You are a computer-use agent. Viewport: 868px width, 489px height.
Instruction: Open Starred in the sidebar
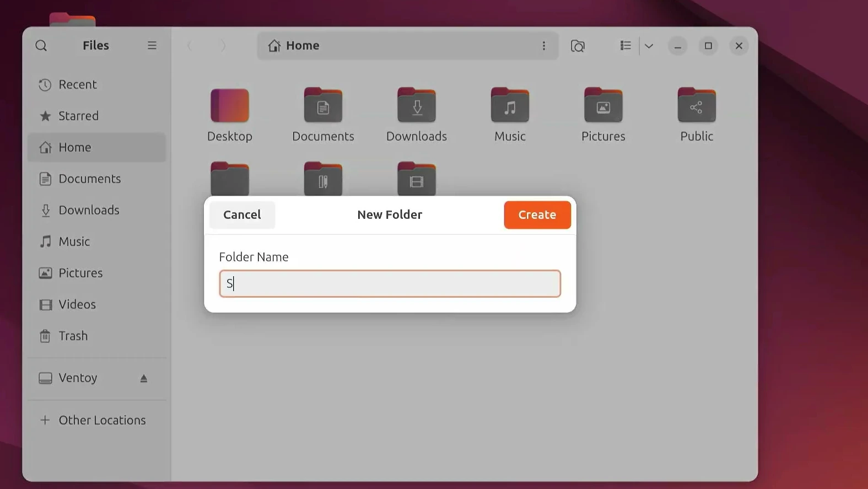[x=96, y=116]
